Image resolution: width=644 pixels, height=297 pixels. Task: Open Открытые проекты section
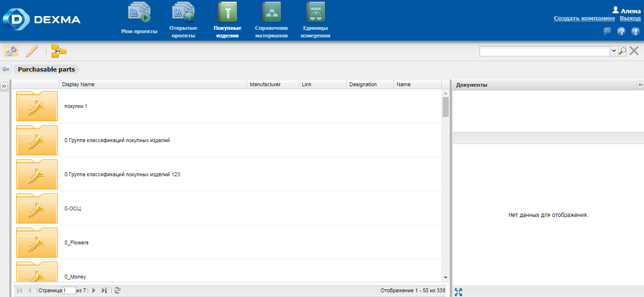(x=183, y=21)
